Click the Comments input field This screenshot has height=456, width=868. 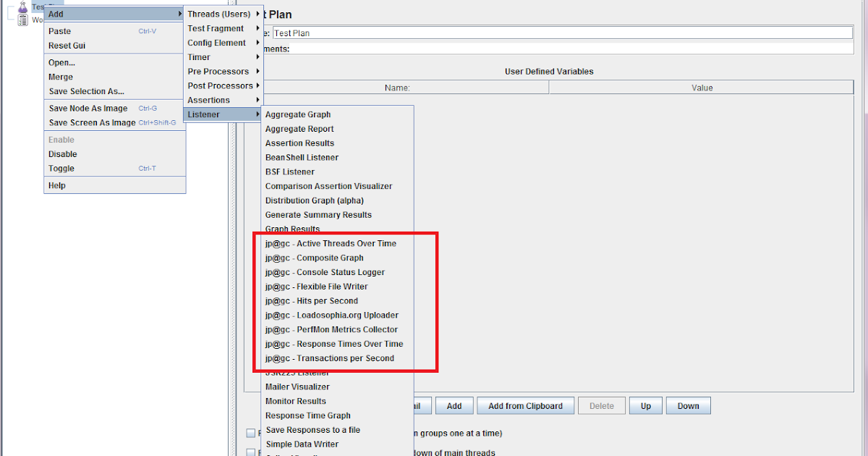[571, 48]
